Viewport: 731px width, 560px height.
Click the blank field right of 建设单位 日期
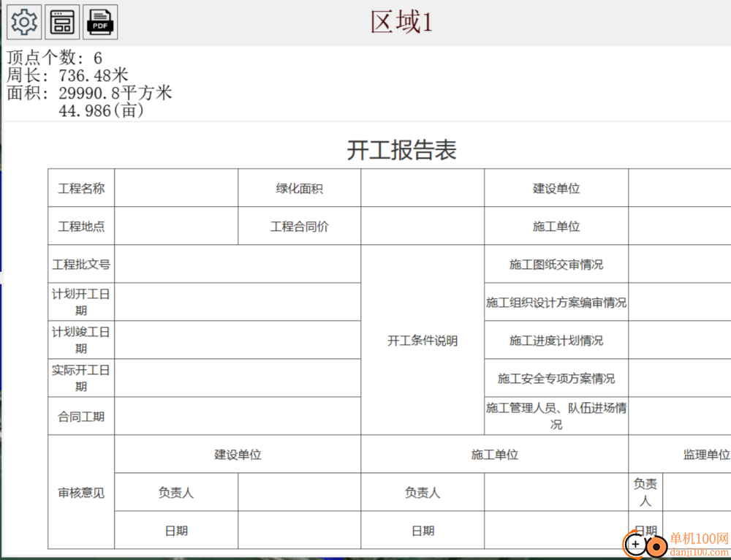coord(299,530)
